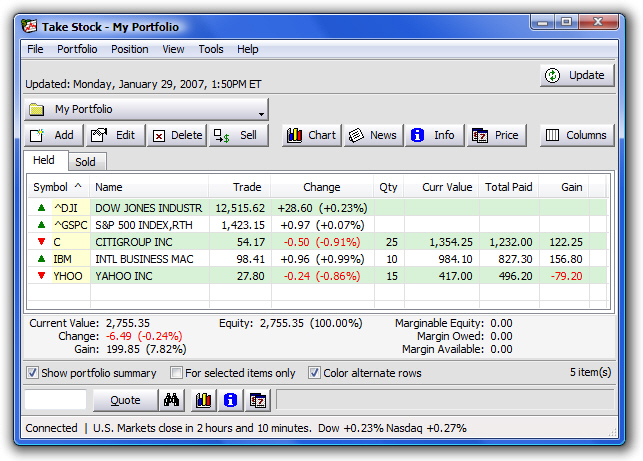This screenshot has width=643, height=461.
Task: Sort by the Change column header
Action: pos(322,187)
